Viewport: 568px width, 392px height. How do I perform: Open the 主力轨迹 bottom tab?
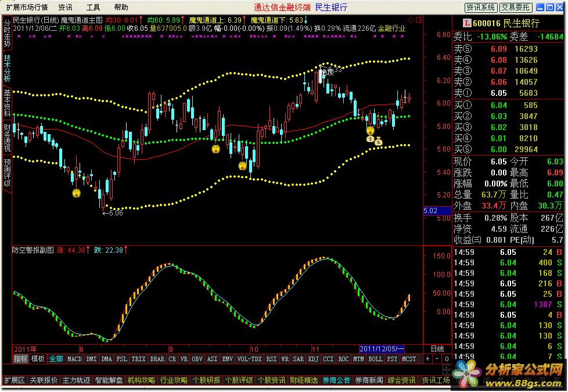pyautogui.click(x=76, y=380)
